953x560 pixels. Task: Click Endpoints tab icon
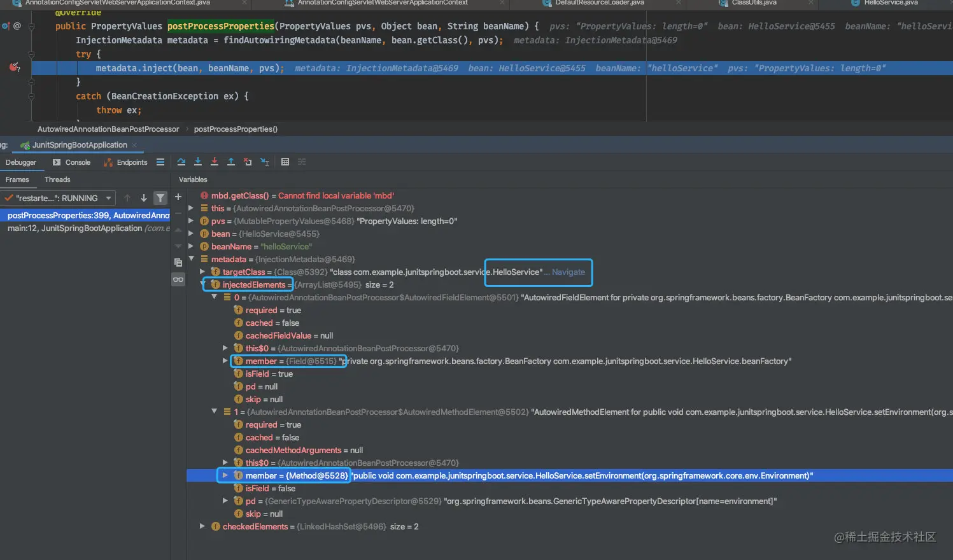[108, 162]
